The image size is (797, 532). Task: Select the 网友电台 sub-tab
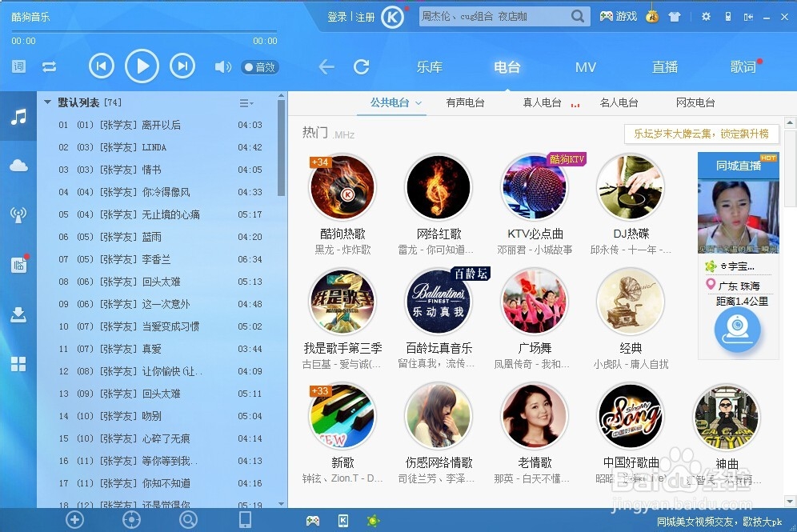pos(695,102)
